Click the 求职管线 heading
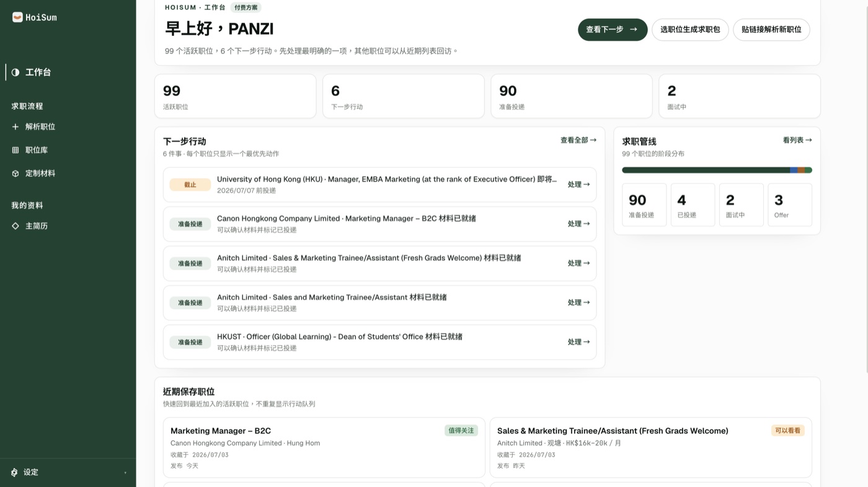 point(639,141)
